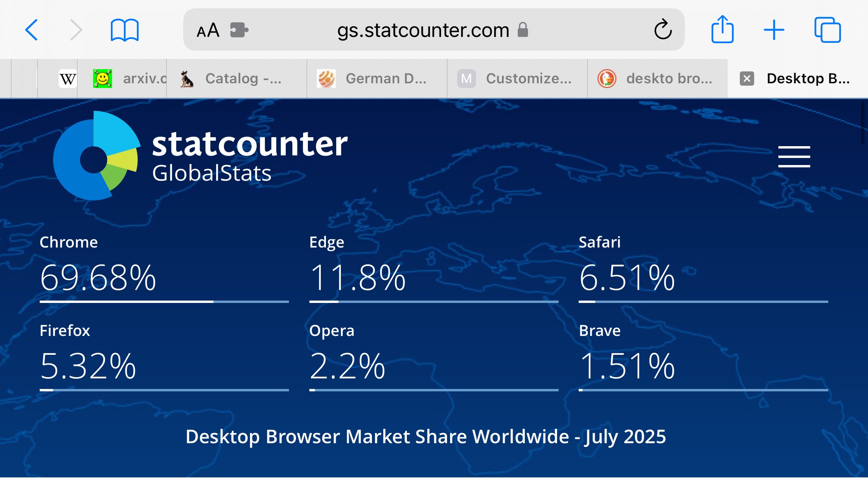Close the Desktop B... tab
868x488 pixels.
coord(747,79)
